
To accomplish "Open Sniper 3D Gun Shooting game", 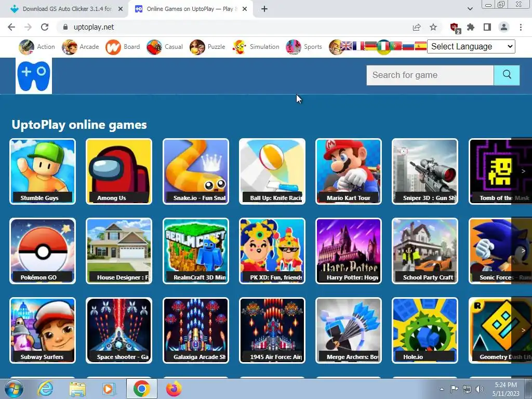I will [x=425, y=171].
